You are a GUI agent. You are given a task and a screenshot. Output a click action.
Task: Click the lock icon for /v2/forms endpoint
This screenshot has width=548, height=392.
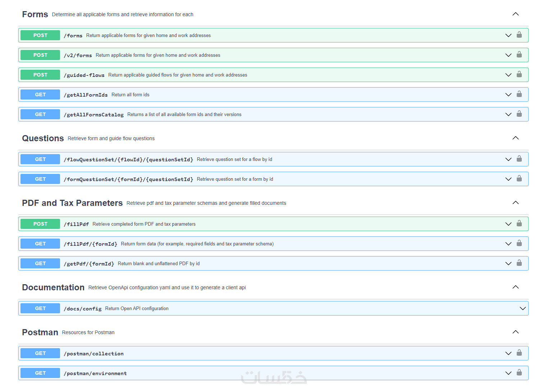(x=519, y=55)
